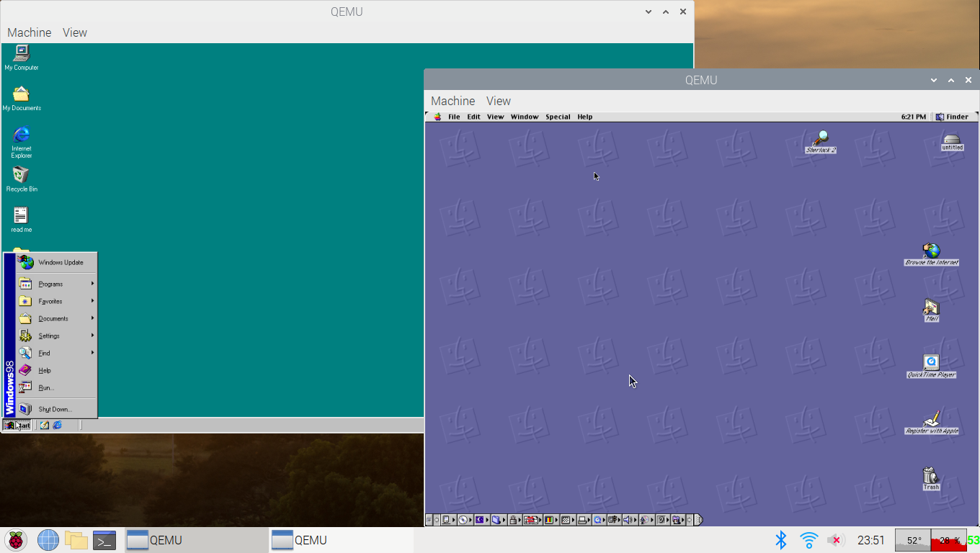Open the Favorites submenu in Start menu
The image size is (980, 553).
56,301
